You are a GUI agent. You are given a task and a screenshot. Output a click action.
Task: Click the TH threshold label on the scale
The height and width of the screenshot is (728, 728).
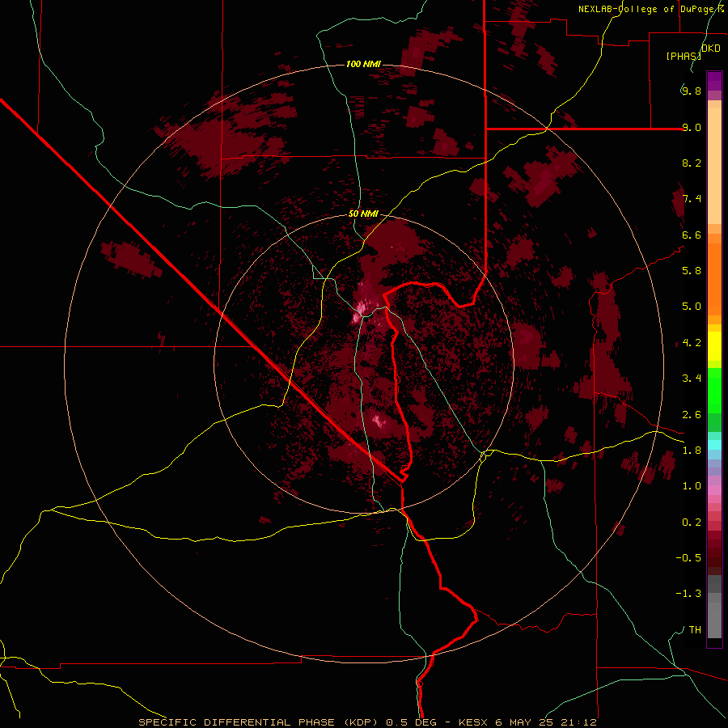(695, 630)
